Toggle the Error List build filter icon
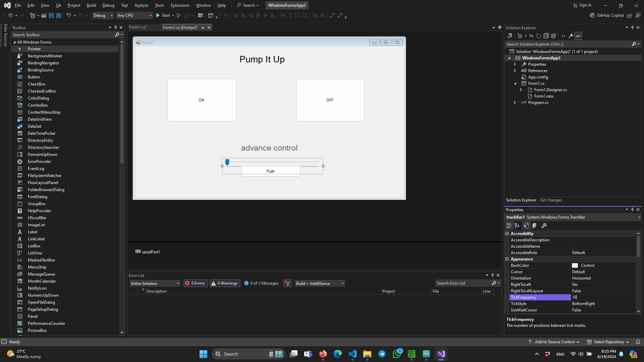Screen dimensions: 644x362 [287, 283]
